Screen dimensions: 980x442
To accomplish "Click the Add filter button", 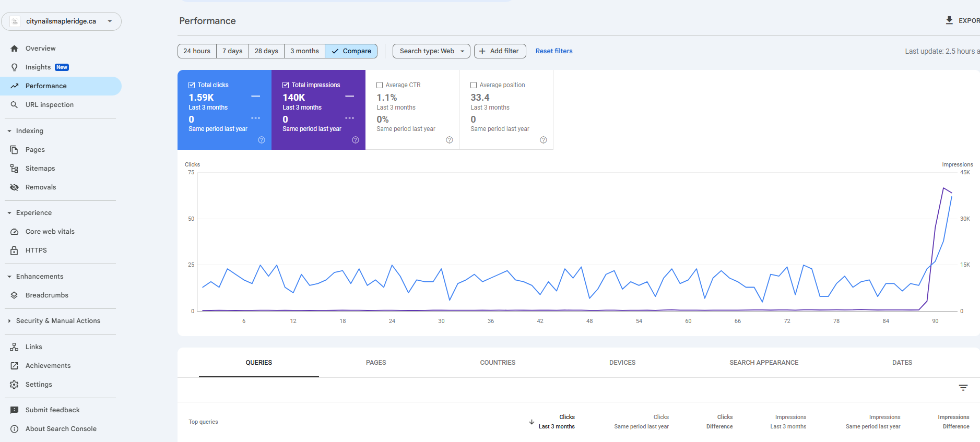I will [500, 51].
